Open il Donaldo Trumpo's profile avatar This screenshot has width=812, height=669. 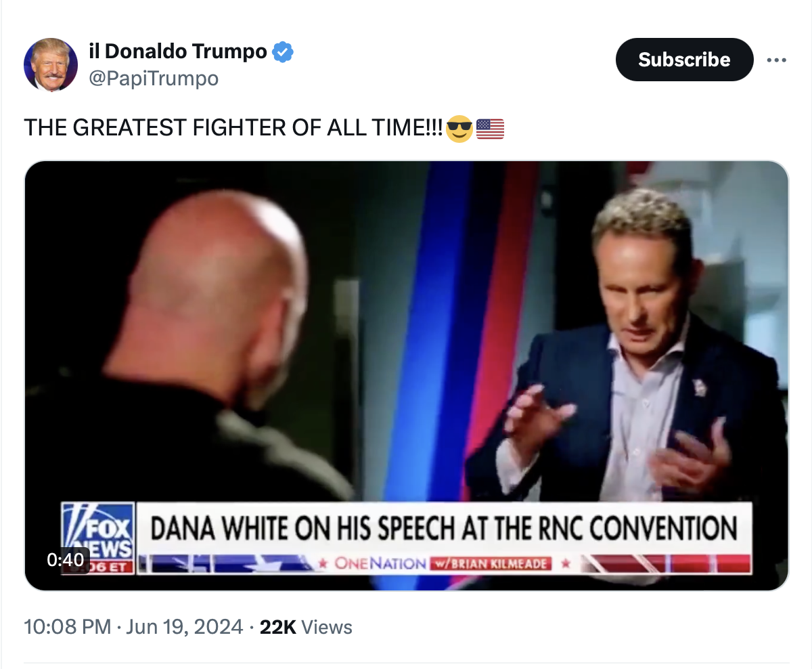pyautogui.click(x=51, y=64)
